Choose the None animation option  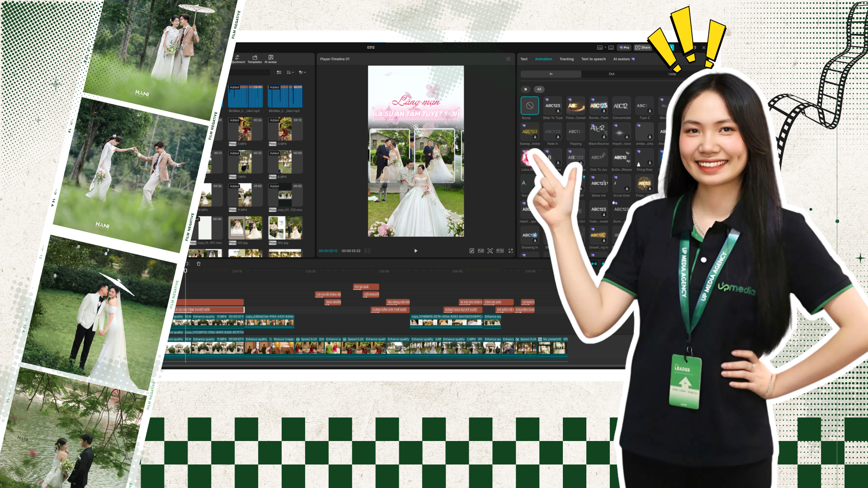pos(529,106)
